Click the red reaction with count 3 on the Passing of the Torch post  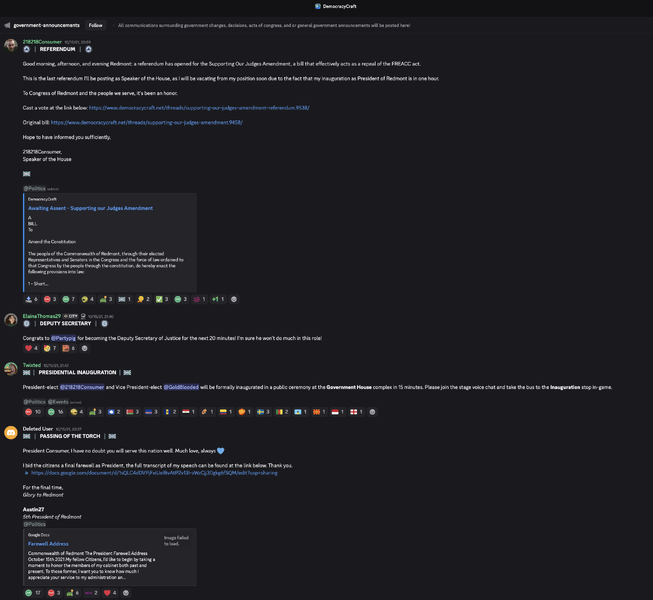click(x=54, y=593)
